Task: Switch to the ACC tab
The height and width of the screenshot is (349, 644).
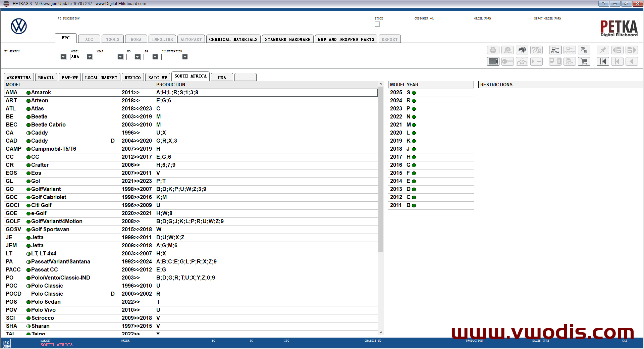Action: 89,39
